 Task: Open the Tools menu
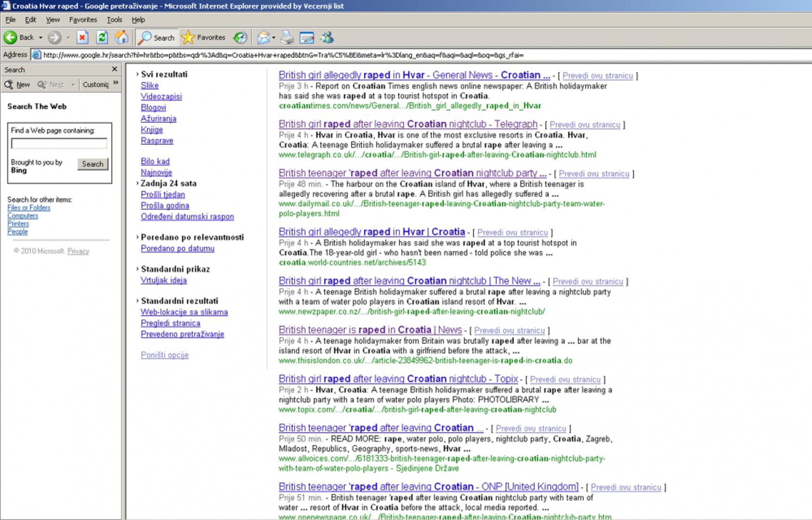tap(114, 20)
